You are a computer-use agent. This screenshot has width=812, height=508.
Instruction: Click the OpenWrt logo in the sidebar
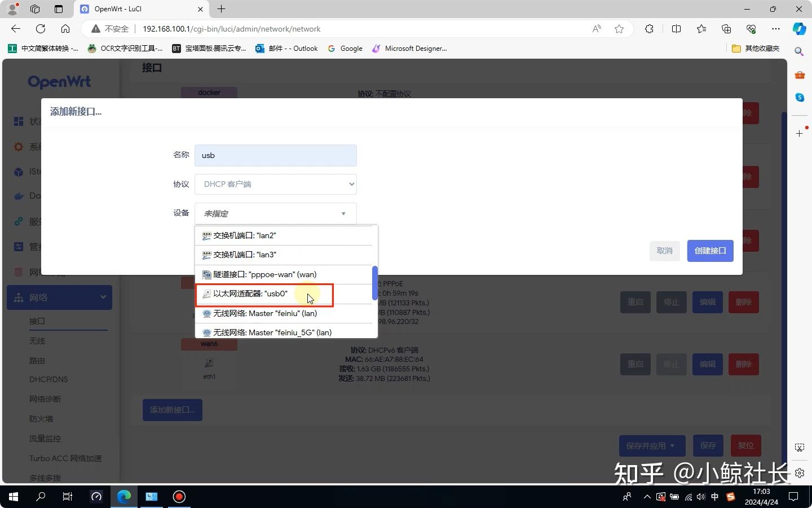[x=59, y=82]
